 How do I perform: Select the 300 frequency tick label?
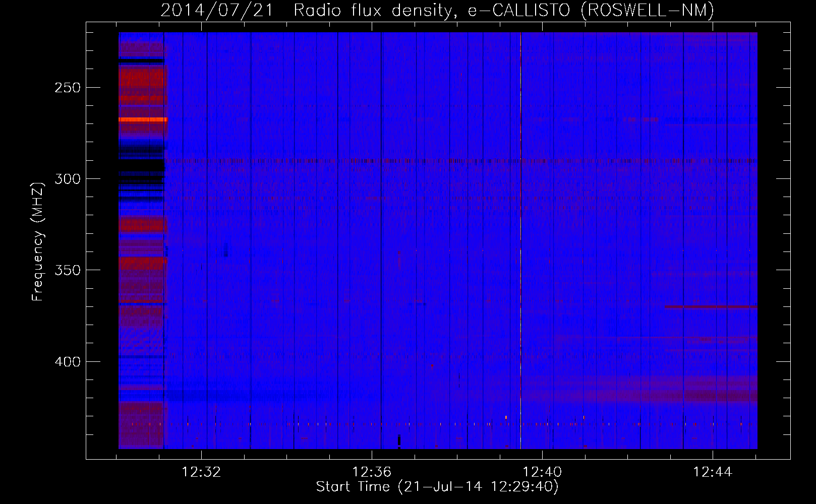click(x=68, y=179)
